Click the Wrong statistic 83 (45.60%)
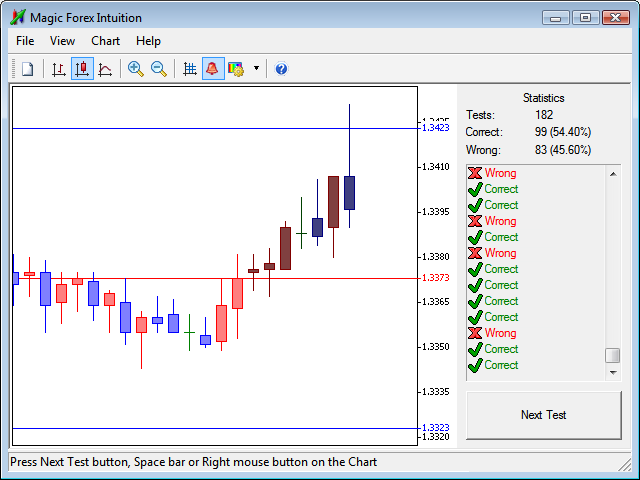The width and height of the screenshot is (640, 480). [x=563, y=150]
